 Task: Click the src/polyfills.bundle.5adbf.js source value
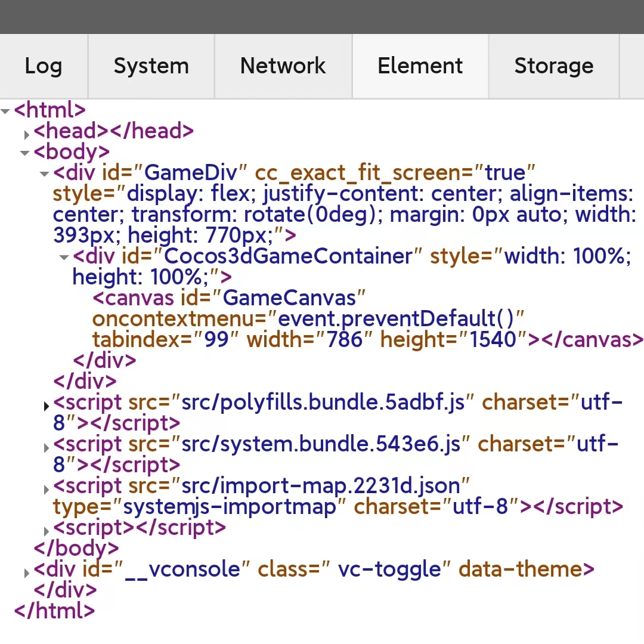click(x=323, y=402)
